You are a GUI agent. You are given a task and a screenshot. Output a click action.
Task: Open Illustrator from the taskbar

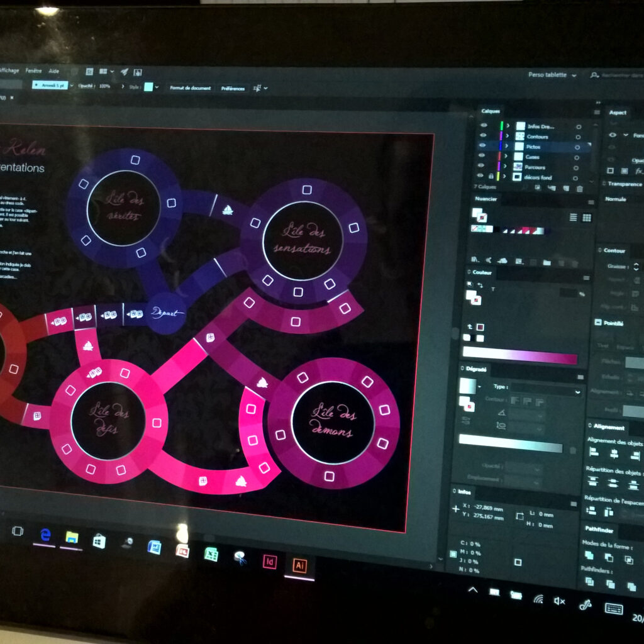(x=299, y=566)
